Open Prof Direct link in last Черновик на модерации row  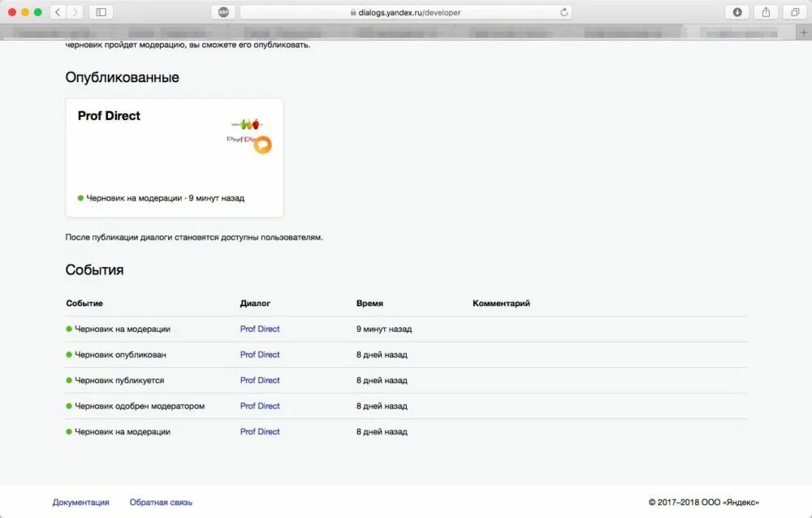tap(260, 431)
